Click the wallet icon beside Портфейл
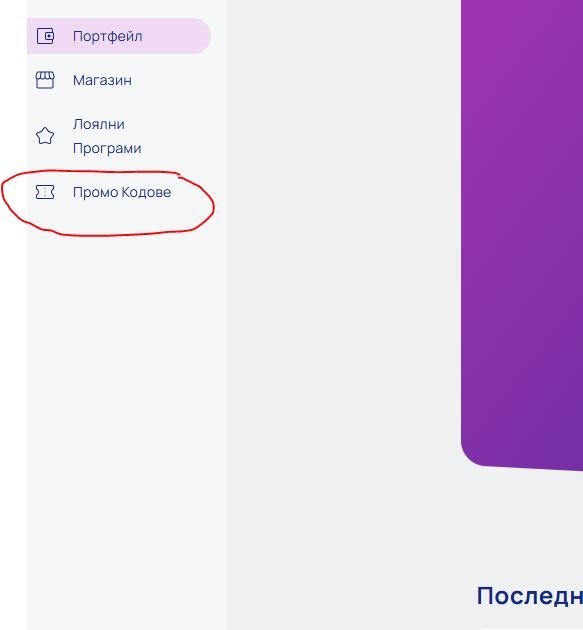The width and height of the screenshot is (583, 630). (x=45, y=36)
